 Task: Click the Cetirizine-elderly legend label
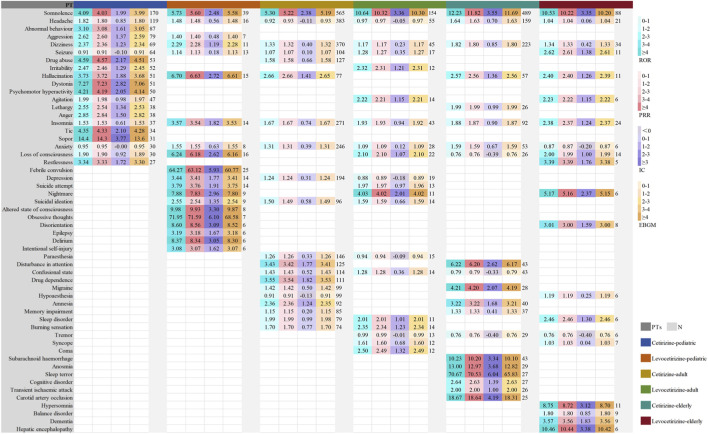pyautogui.click(x=672, y=406)
